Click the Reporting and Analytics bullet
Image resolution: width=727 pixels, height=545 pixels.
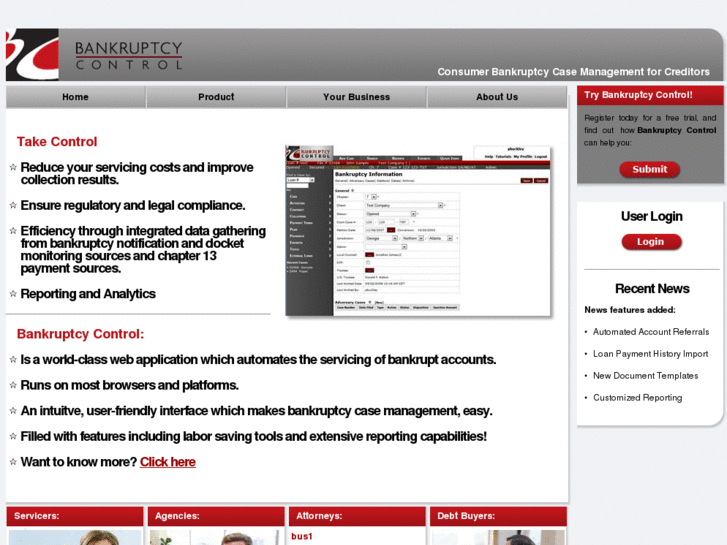(x=88, y=294)
